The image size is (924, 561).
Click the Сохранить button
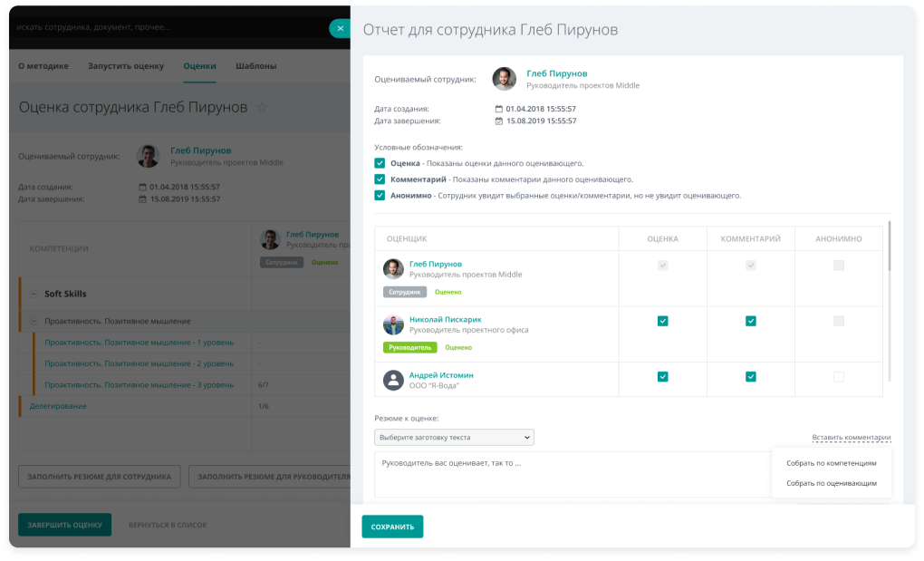click(x=392, y=527)
